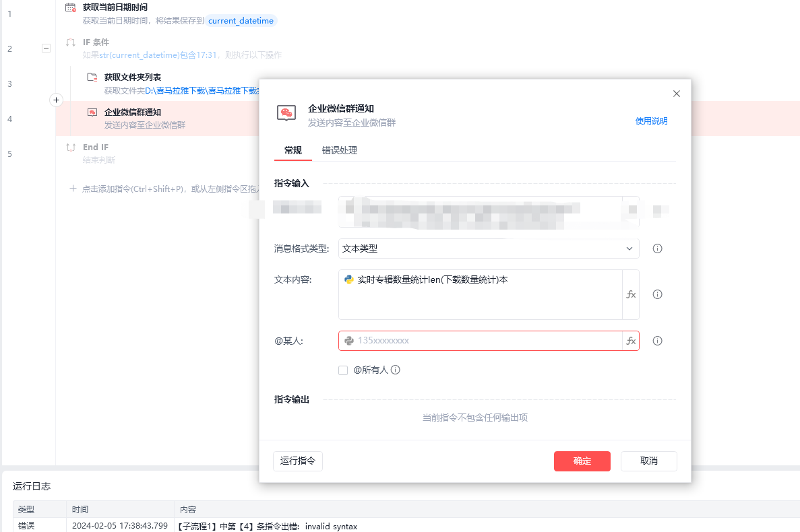This screenshot has width=800, height=532.
Task: Click the WeChat chat icon in dialog header
Action: 286,113
